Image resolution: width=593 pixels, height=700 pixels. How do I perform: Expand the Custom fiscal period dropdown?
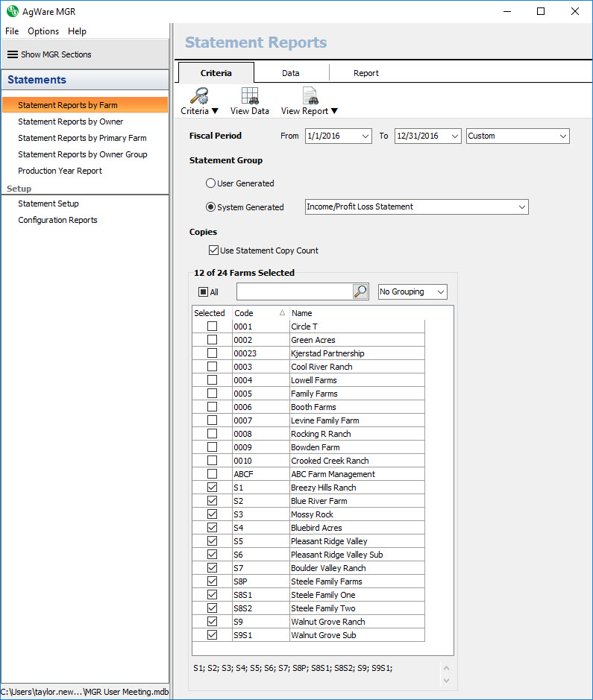point(518,136)
